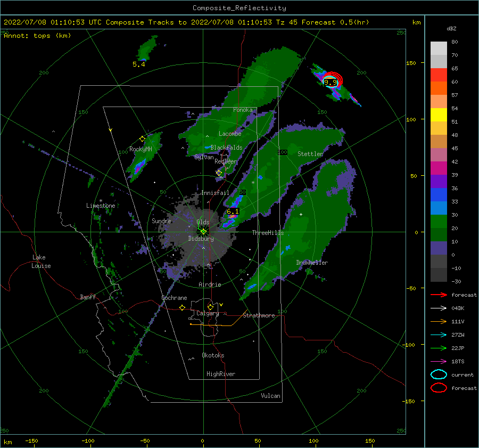Pick the 39 dBZ magenta color swatch

pos(439,168)
